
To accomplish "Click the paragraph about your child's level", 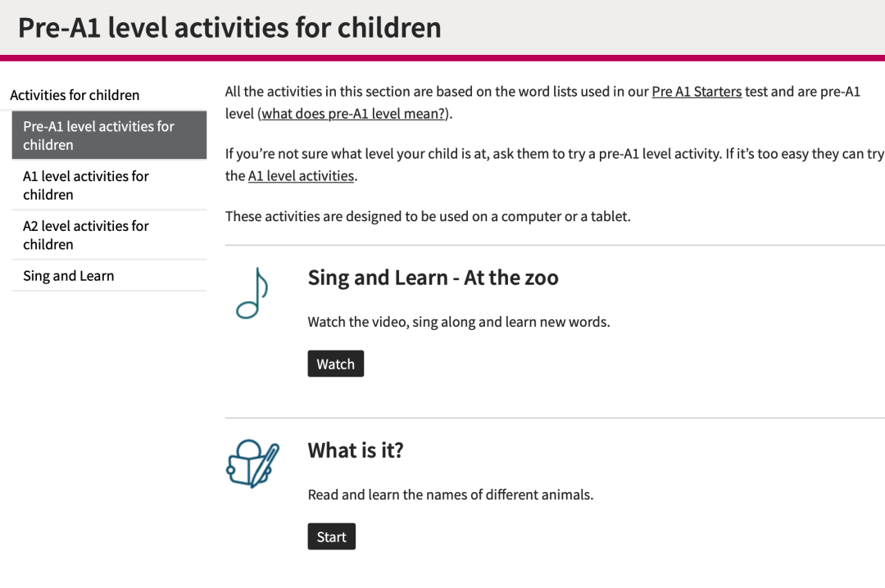I will tap(554, 165).
